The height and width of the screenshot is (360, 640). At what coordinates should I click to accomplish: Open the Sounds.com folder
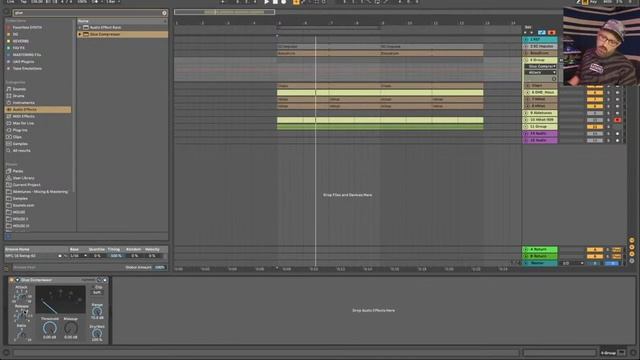point(23,205)
